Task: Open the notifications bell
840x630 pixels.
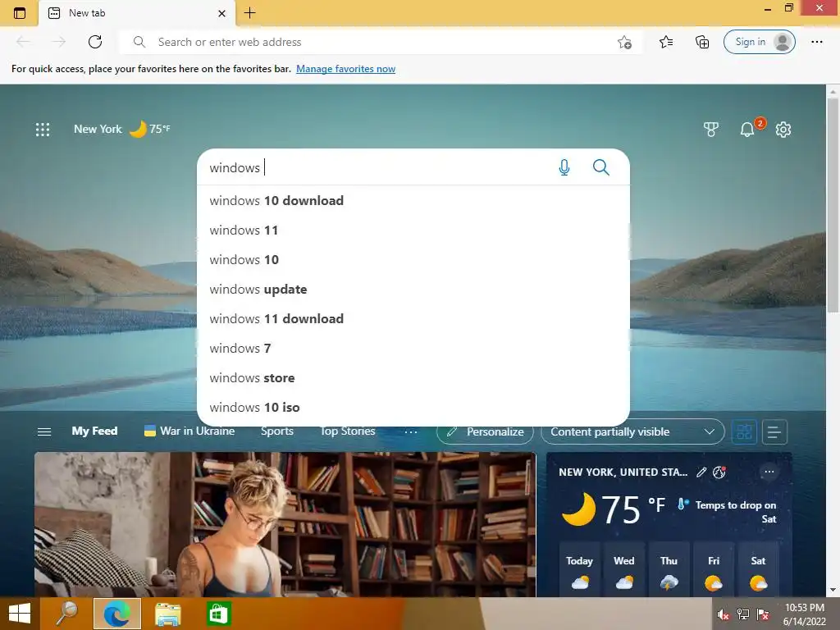Action: point(747,129)
